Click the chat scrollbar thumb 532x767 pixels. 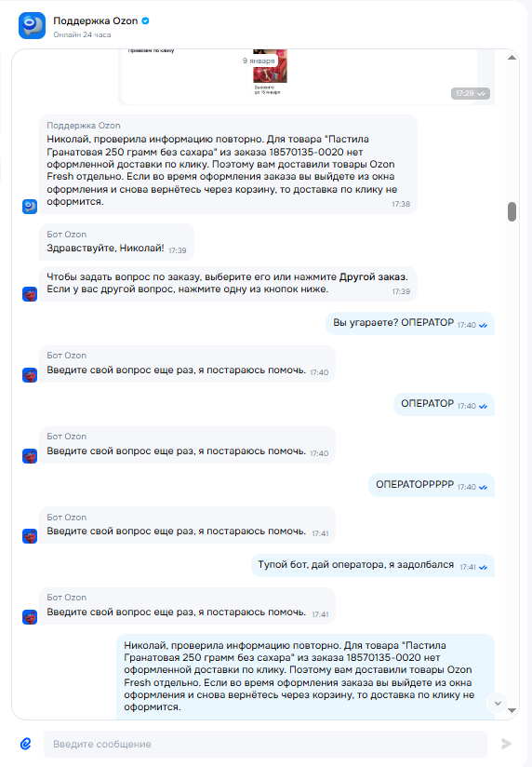(512, 212)
